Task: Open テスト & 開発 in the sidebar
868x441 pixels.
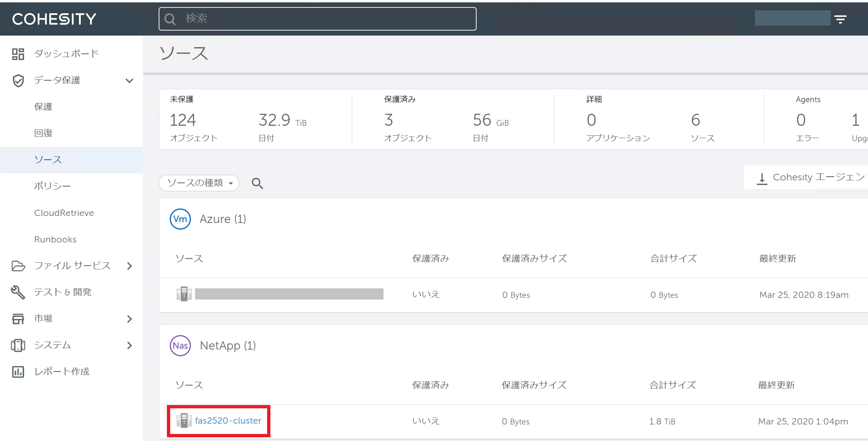Action: [63, 292]
